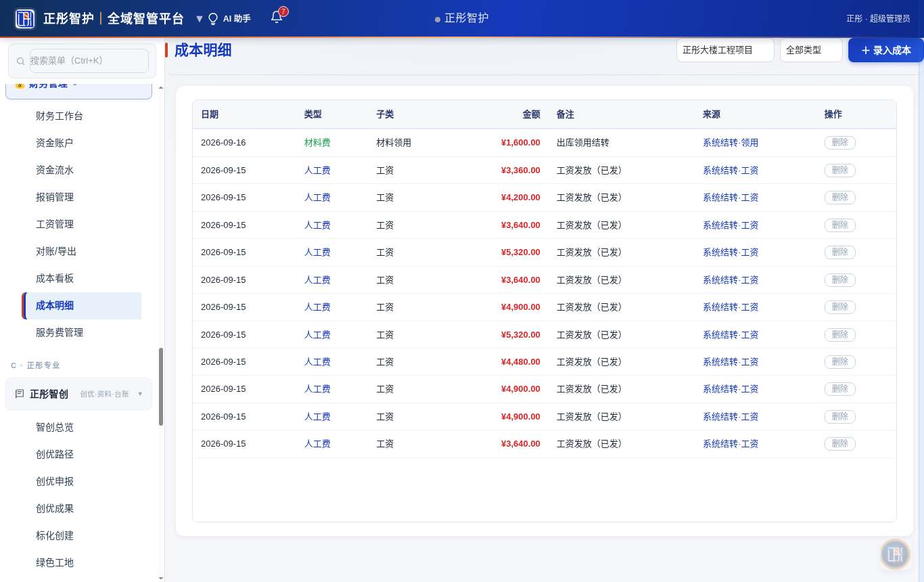
Task: Open 系统结转·领用 source link
Action: tap(731, 143)
